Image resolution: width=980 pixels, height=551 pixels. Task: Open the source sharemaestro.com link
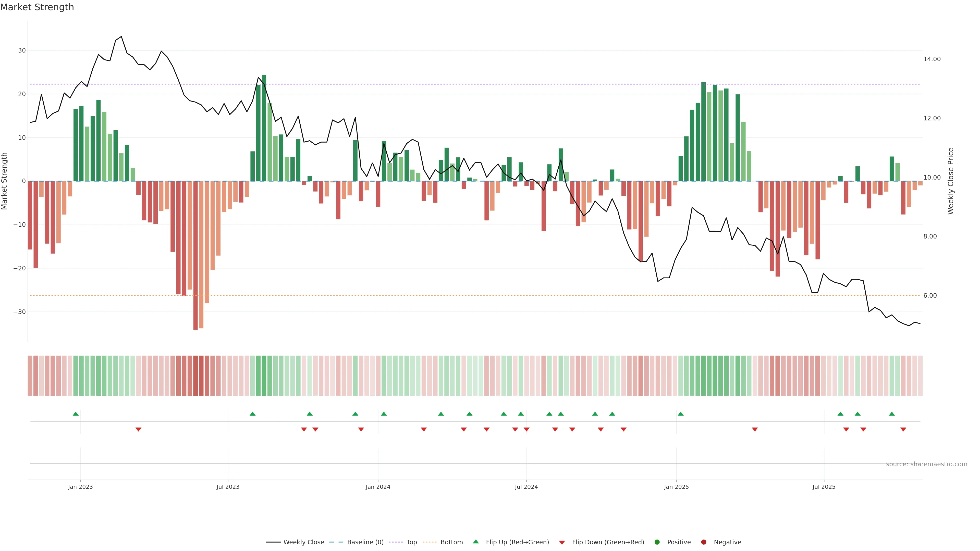point(926,464)
